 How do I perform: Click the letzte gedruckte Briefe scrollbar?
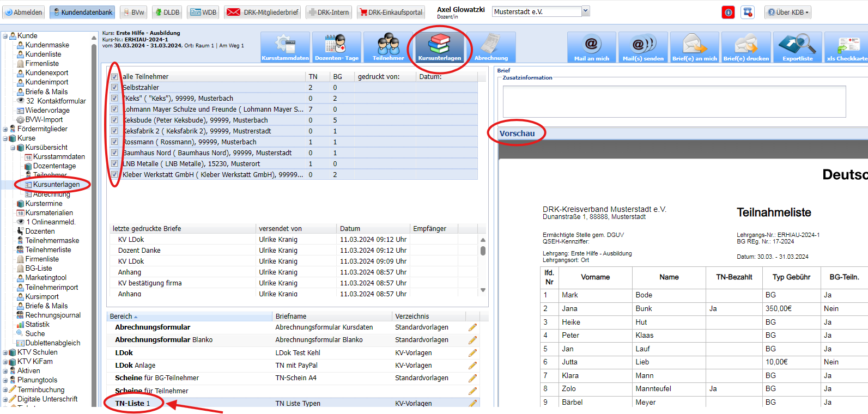click(483, 264)
